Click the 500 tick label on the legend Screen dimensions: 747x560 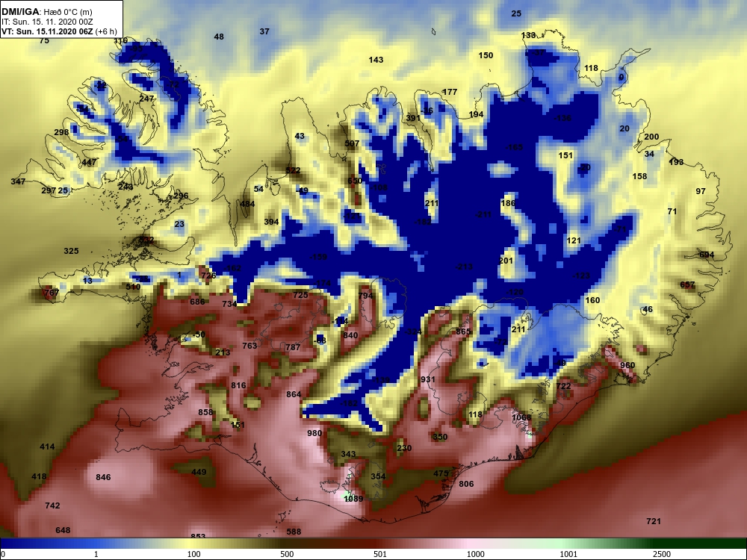point(287,554)
